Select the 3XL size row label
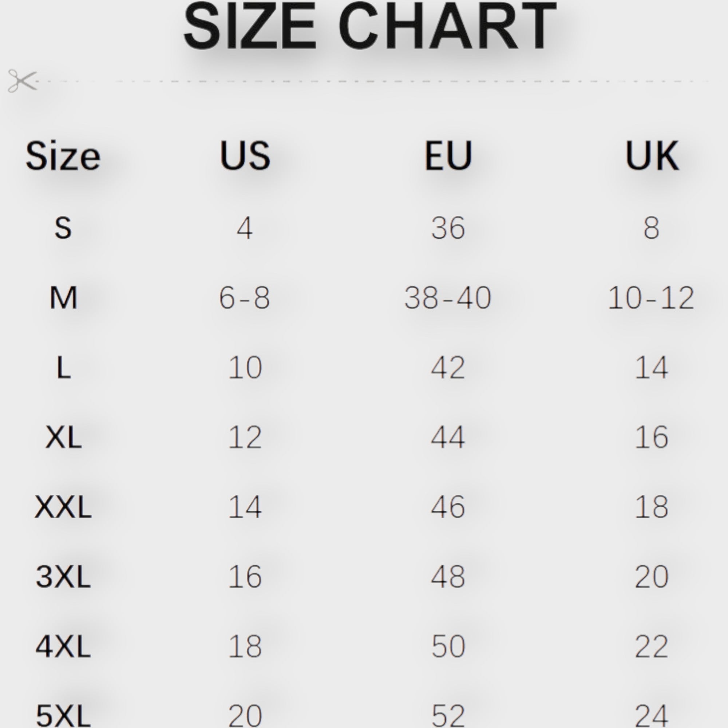The height and width of the screenshot is (728, 728). tap(63, 577)
